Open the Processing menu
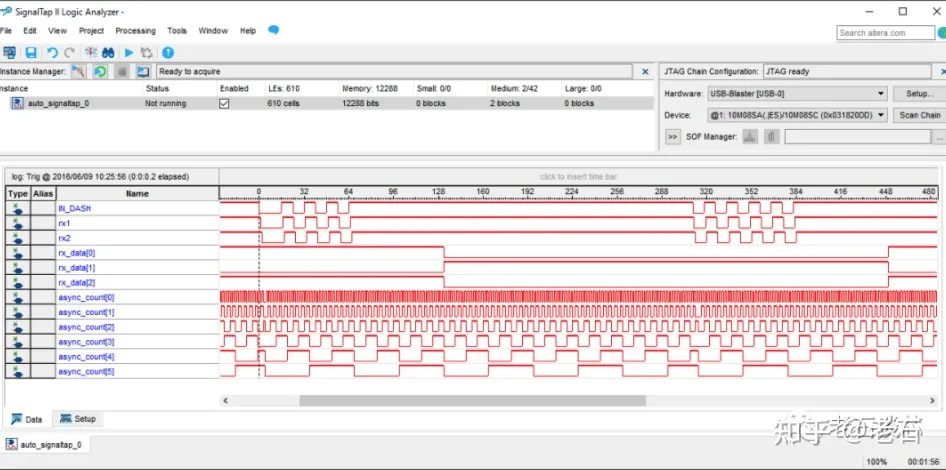 pos(135,31)
